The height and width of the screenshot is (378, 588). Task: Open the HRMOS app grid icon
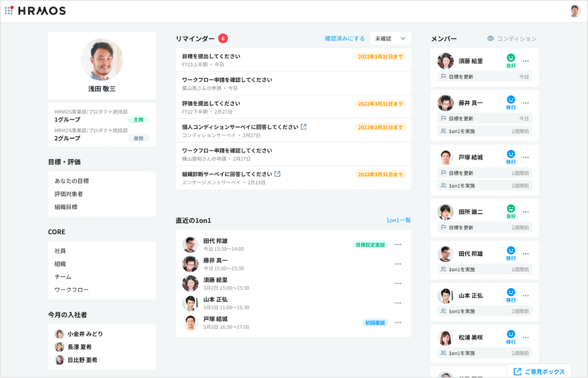(9, 10)
